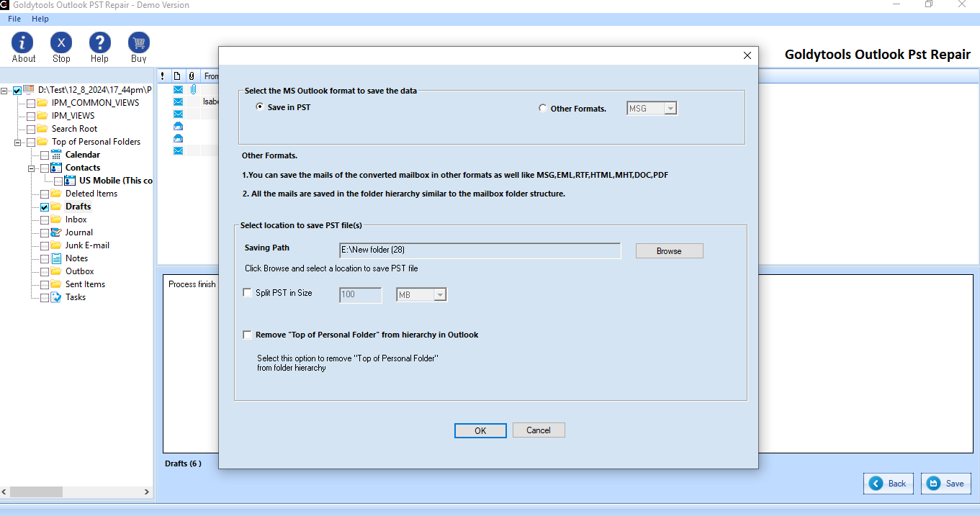Click the Tasks checkmark icon
The image size is (980, 516).
[x=56, y=297]
